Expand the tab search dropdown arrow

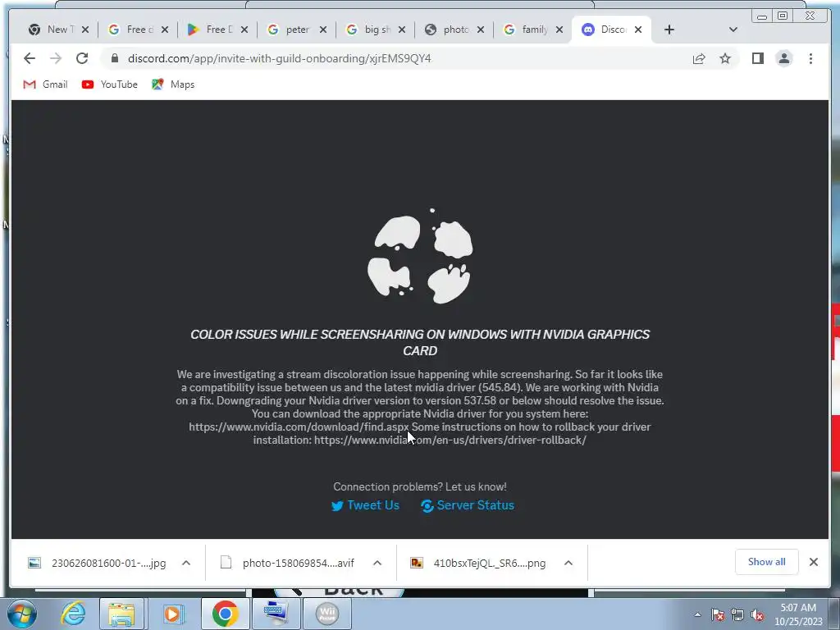[733, 30]
